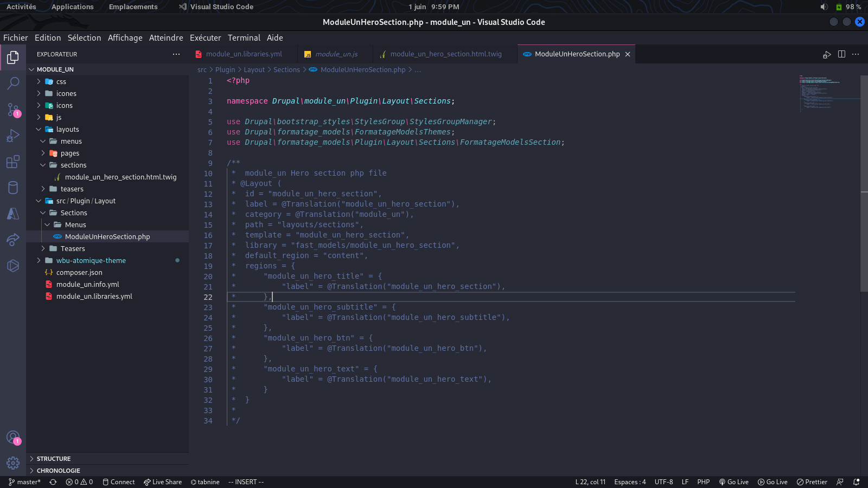This screenshot has height=488, width=868.
Task: Open the hexagon extension icon in activity bar
Action: tap(13, 266)
